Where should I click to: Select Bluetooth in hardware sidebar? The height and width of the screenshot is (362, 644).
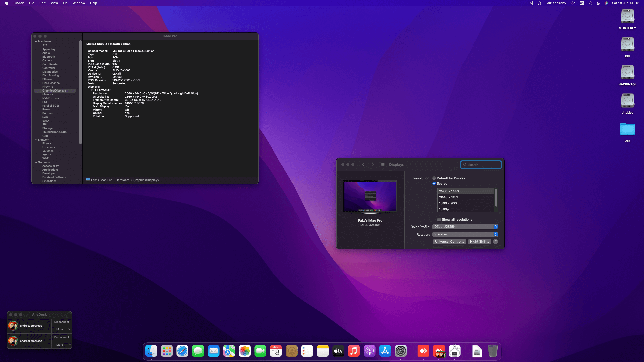pyautogui.click(x=49, y=57)
